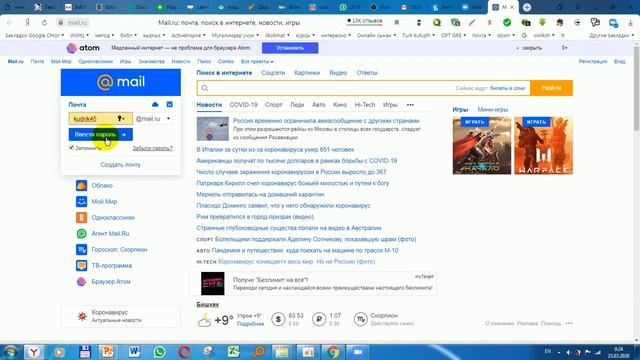Close the Atom browser promo banner

point(529,48)
